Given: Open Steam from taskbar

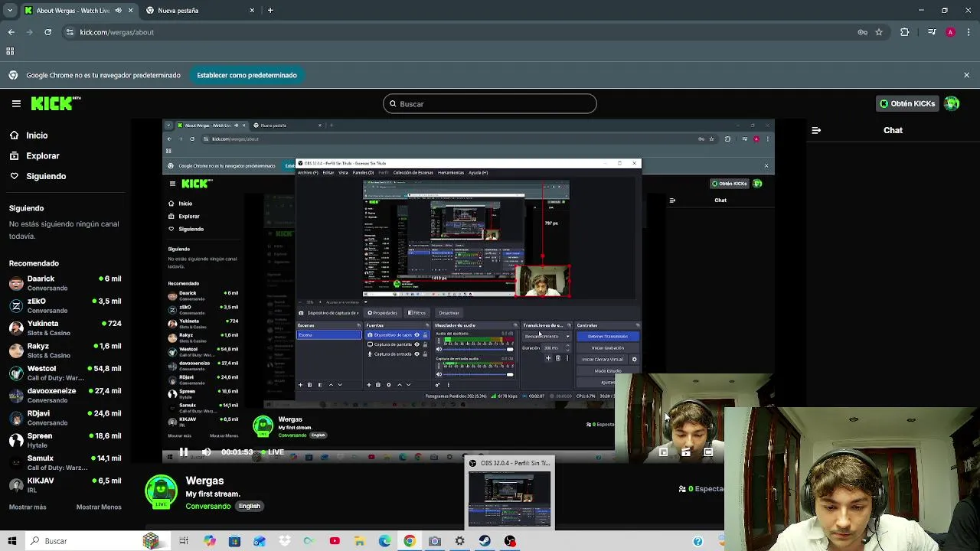Looking at the screenshot, I should coord(485,541).
